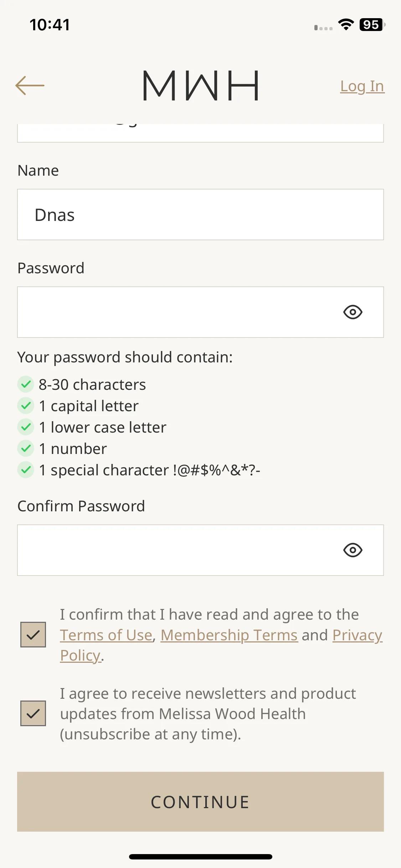Image resolution: width=401 pixels, height=868 pixels.
Task: Tap green checkmark beside special character rule
Action: tap(26, 470)
